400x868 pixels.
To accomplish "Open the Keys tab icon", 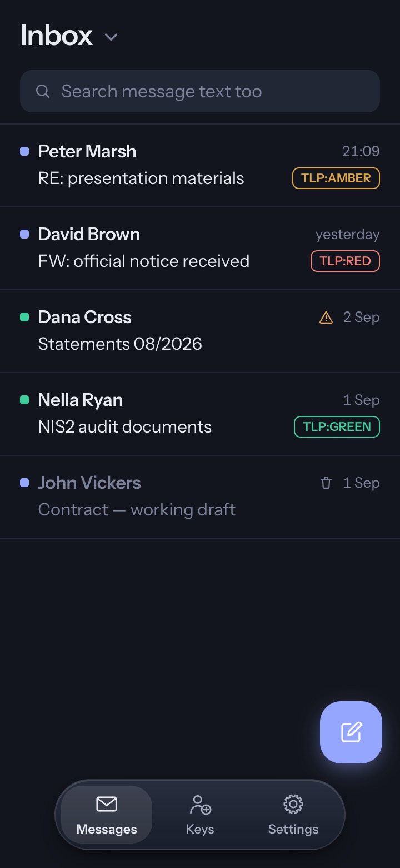I will [x=200, y=804].
